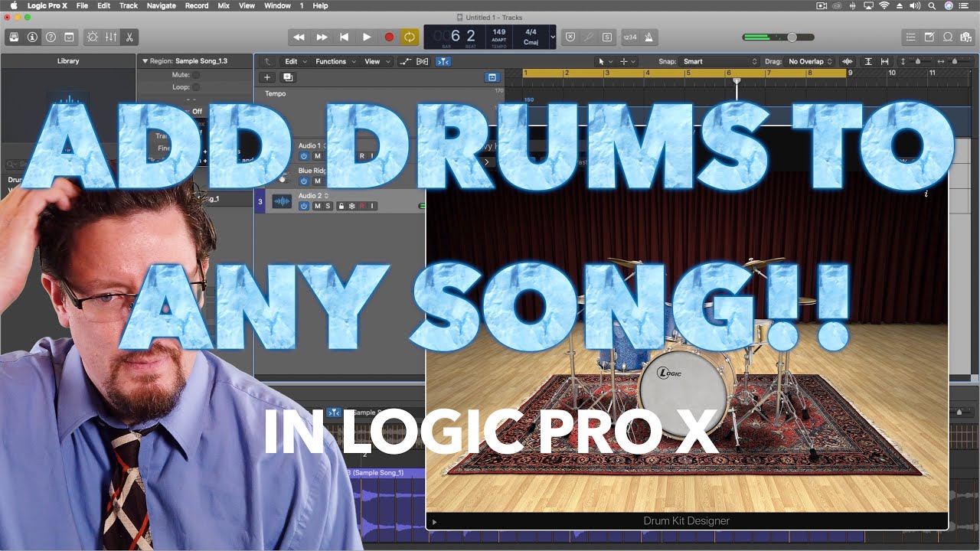Open the Track menu in menu bar
Viewport: 980px width, 551px height.
129,5
